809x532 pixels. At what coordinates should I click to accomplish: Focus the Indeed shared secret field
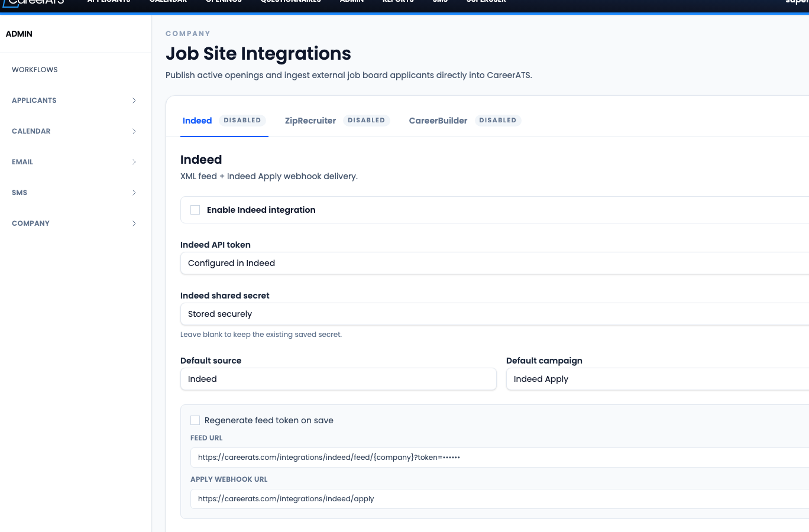click(494, 314)
